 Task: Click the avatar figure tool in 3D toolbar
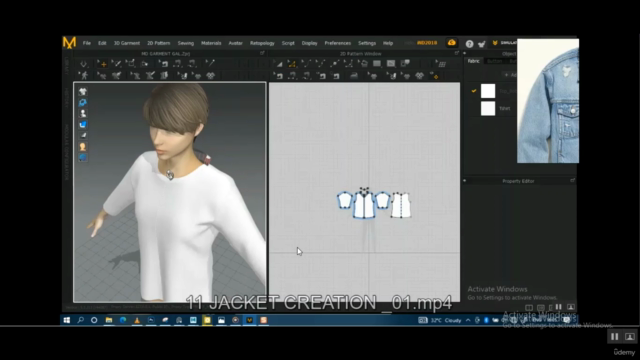(84, 76)
